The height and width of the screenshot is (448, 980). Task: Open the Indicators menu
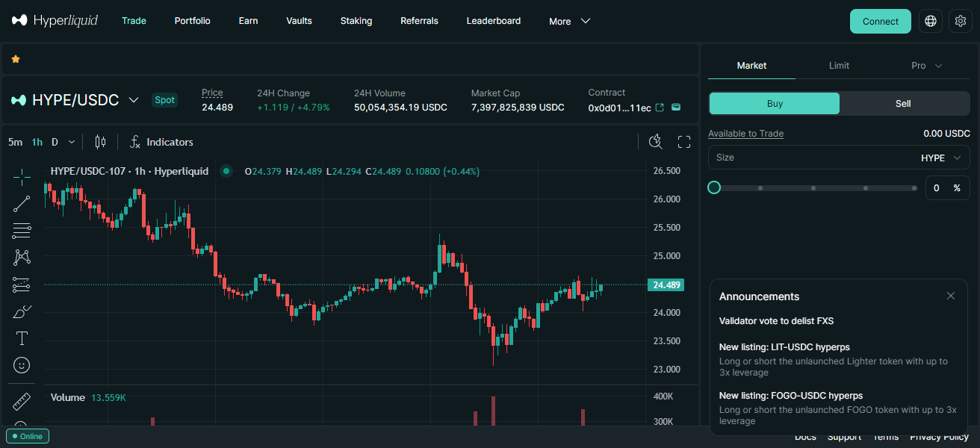point(161,142)
